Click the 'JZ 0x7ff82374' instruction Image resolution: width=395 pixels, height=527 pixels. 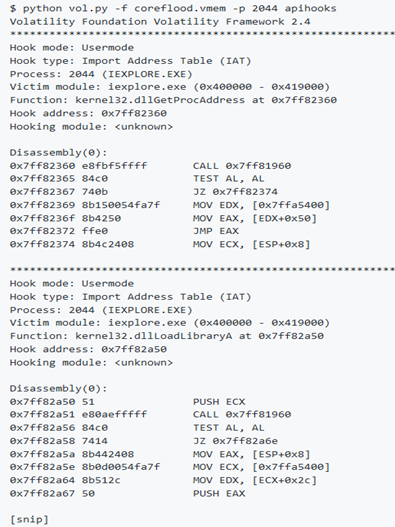pos(235,192)
